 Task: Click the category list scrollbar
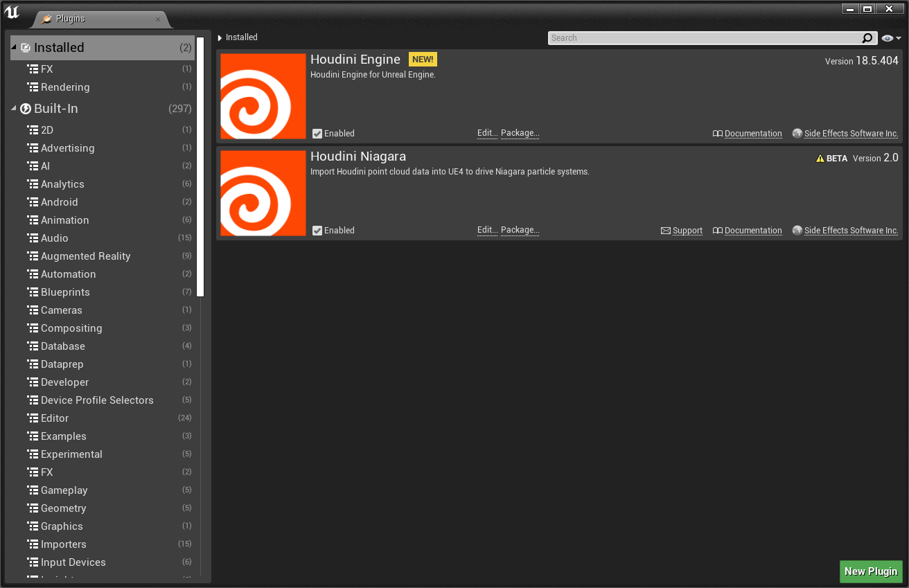click(200, 167)
